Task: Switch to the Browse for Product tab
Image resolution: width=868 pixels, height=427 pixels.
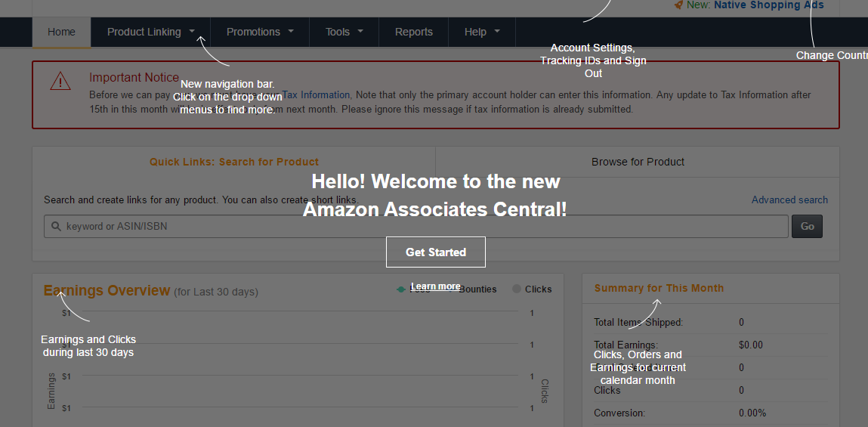Action: (638, 162)
